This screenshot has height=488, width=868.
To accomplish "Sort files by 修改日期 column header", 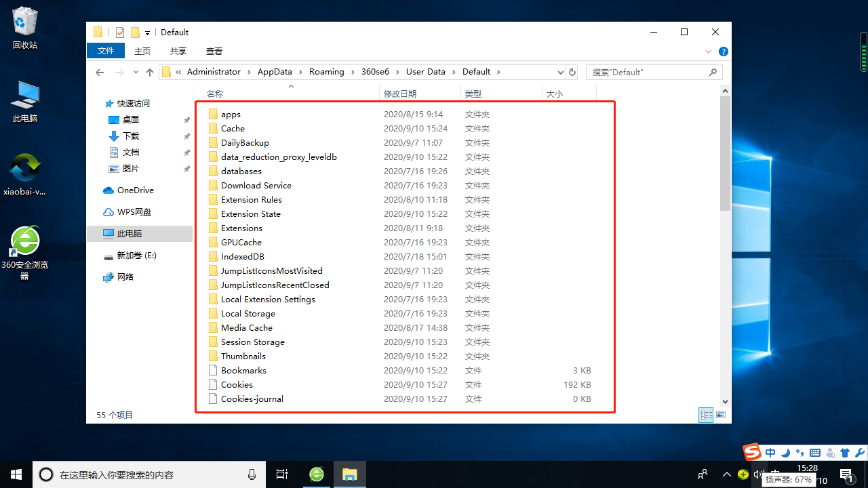I will 400,94.
